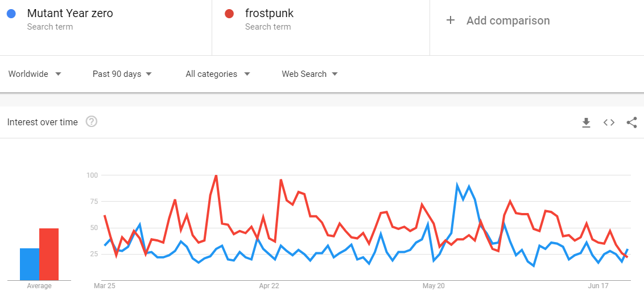Click the red dot beside frostpunk
Image resolution: width=644 pixels, height=299 pixels.
point(230,14)
